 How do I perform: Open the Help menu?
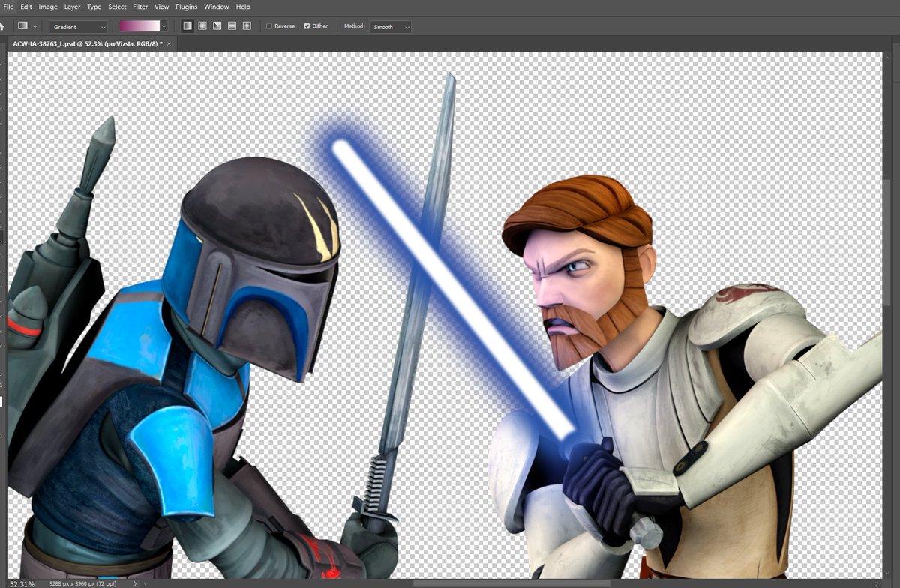[243, 7]
